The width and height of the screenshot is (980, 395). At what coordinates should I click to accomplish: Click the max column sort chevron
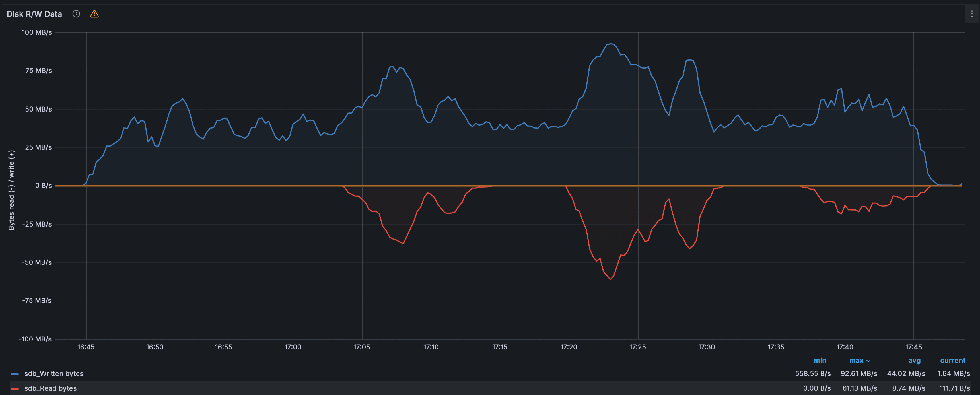[x=868, y=361]
